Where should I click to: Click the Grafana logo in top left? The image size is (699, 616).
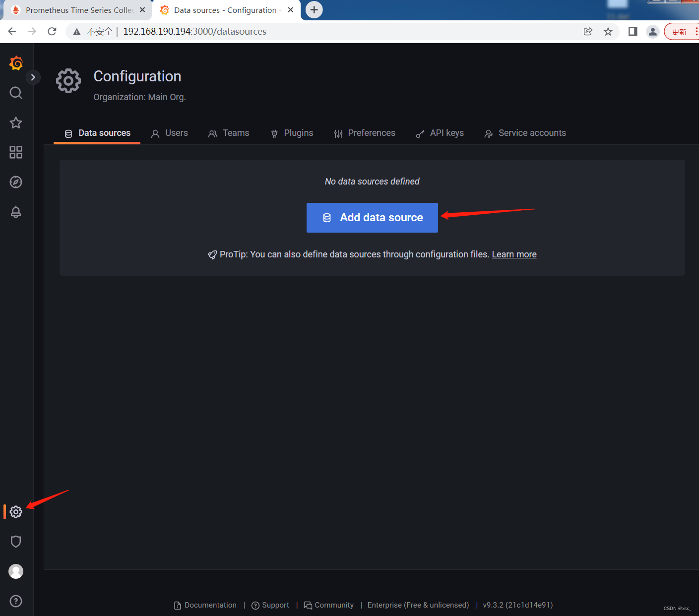tap(16, 63)
